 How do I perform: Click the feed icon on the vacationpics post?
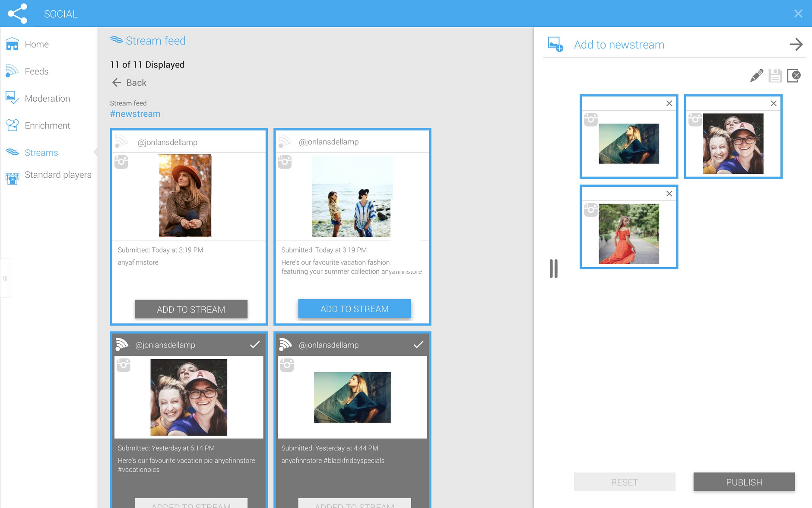(x=122, y=345)
